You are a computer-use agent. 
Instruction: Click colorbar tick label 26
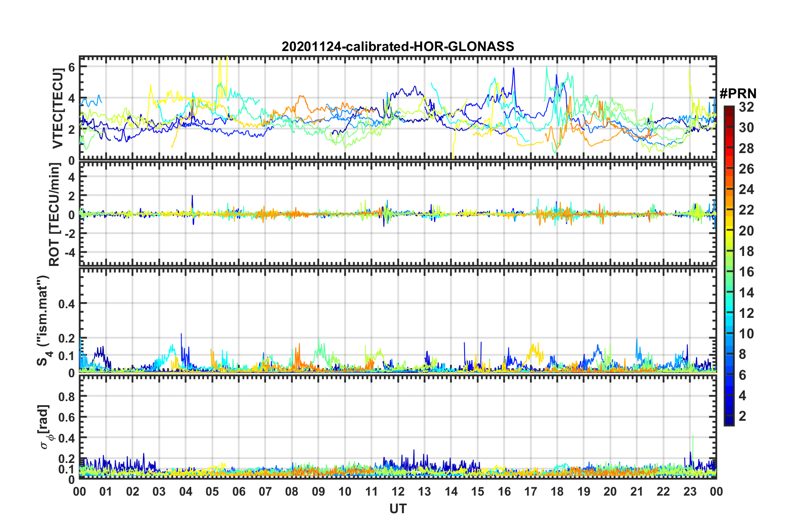(x=746, y=169)
